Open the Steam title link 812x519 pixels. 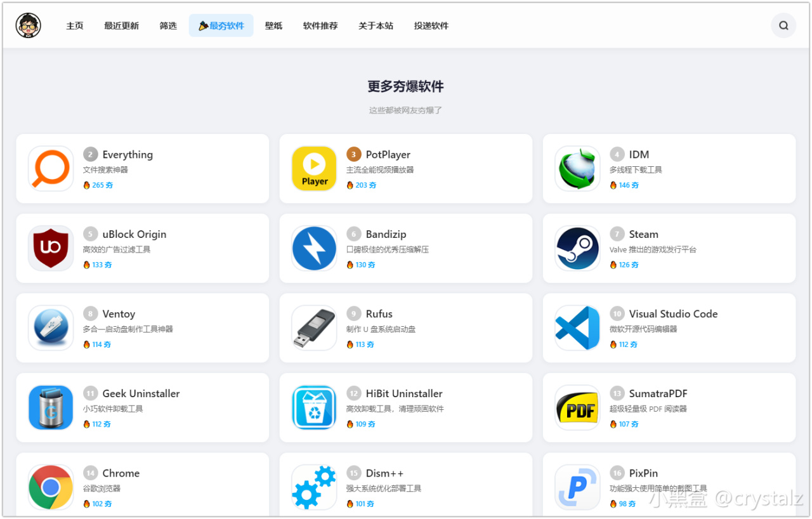click(x=644, y=234)
